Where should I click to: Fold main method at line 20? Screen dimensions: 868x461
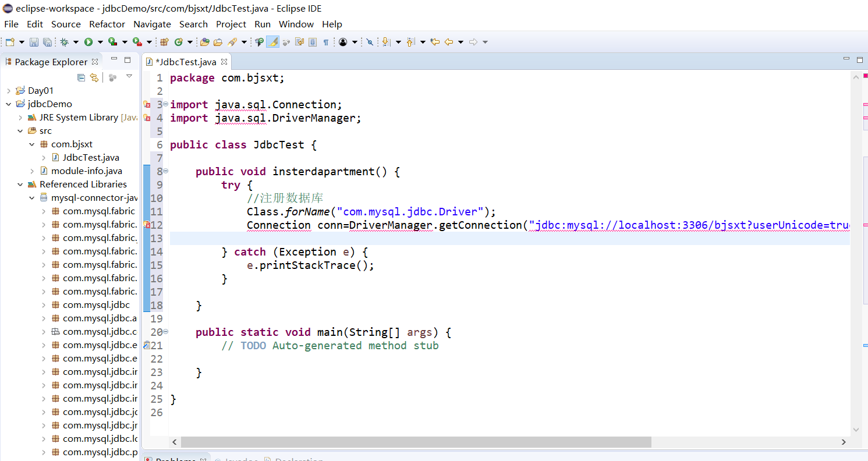click(166, 332)
